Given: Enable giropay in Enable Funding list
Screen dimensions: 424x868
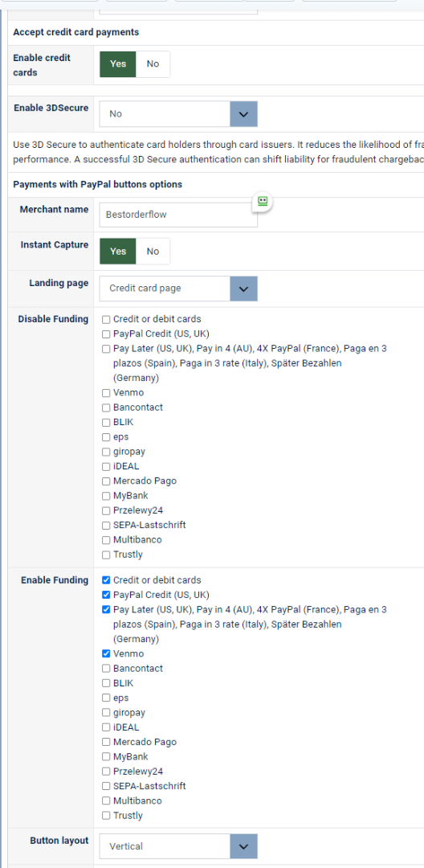Looking at the screenshot, I should tap(106, 713).
